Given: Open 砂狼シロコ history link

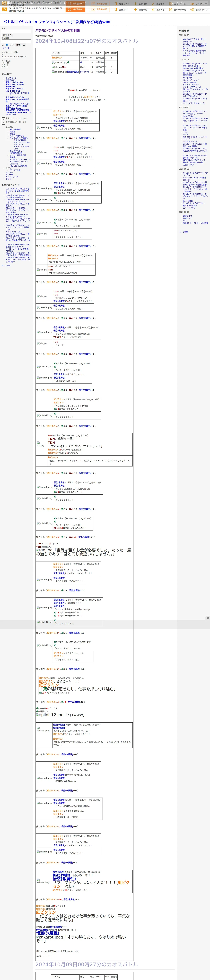Looking at the screenshot, I should click(x=188, y=216).
